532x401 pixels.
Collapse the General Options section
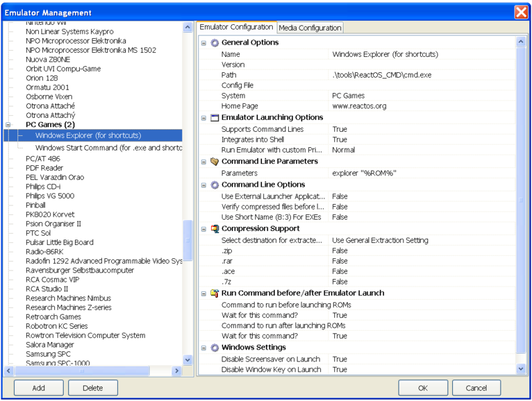(204, 43)
